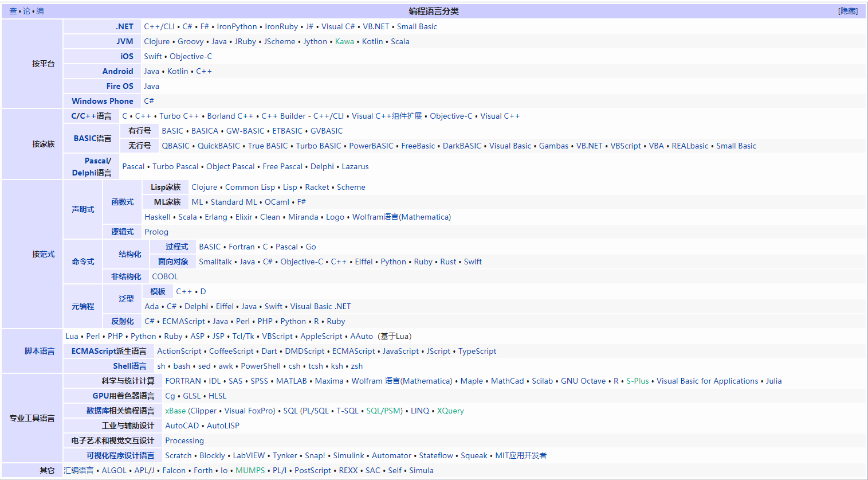
Task: Open the IronPython link
Action: pos(237,26)
